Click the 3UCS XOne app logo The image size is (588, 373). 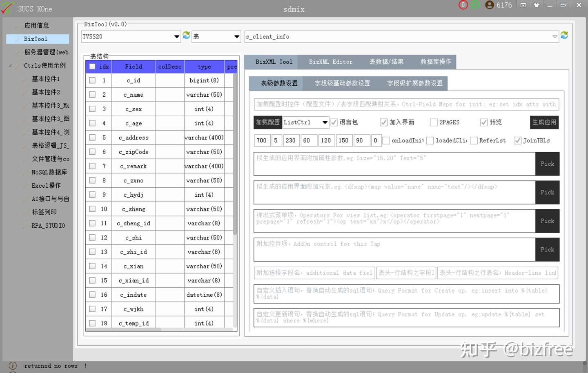(x=7, y=8)
